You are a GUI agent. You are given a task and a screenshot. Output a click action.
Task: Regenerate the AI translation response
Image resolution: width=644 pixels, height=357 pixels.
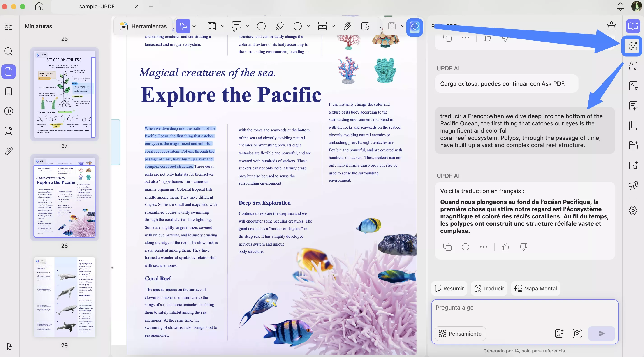coord(465,247)
